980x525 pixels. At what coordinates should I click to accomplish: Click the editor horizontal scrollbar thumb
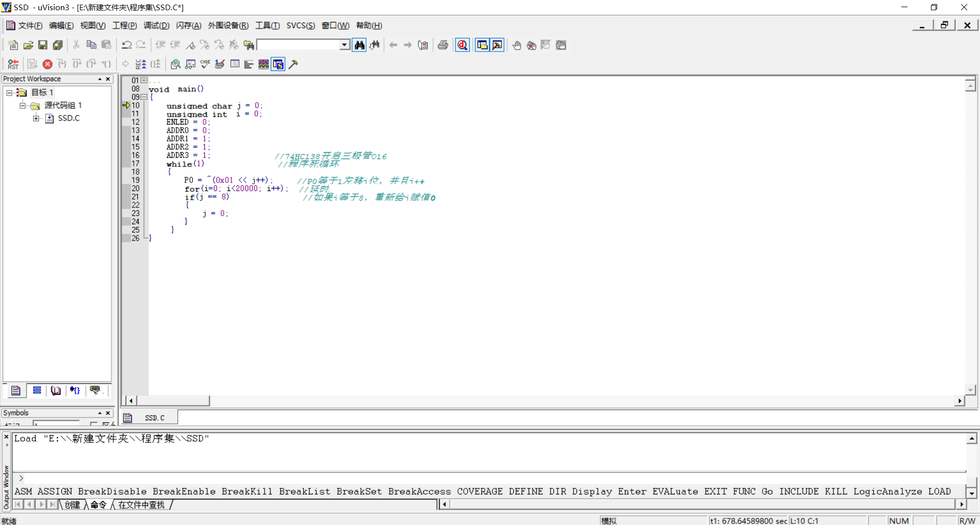tap(173, 401)
